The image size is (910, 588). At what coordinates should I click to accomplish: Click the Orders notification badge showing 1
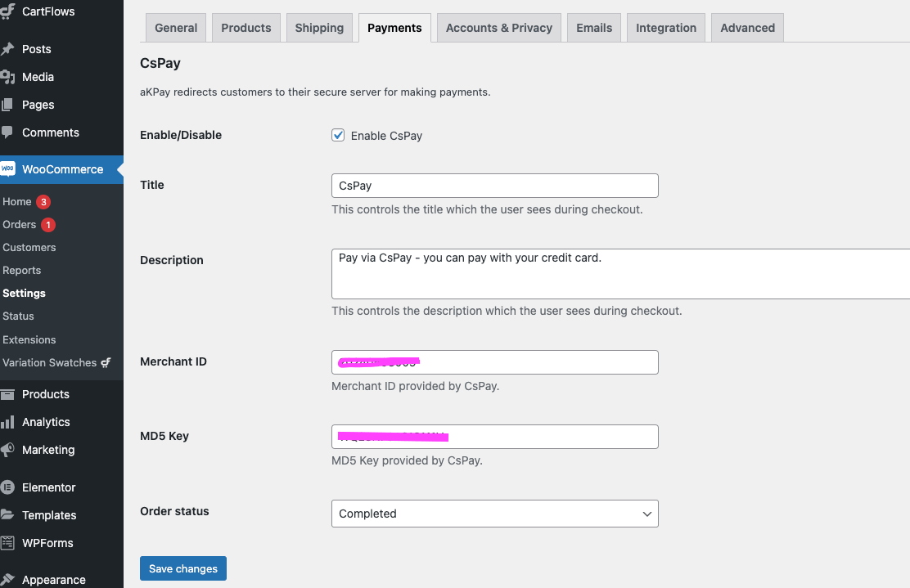pos(48,224)
